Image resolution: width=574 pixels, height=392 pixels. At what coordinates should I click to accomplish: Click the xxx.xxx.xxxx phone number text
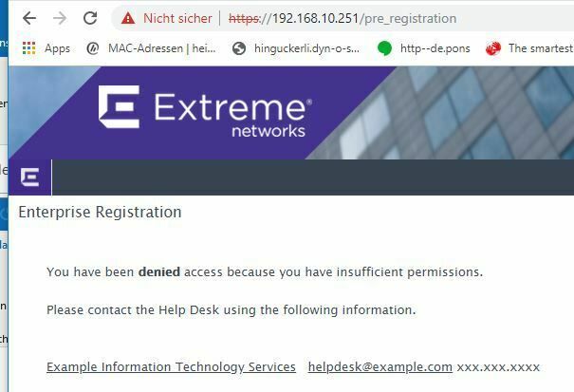pos(498,366)
